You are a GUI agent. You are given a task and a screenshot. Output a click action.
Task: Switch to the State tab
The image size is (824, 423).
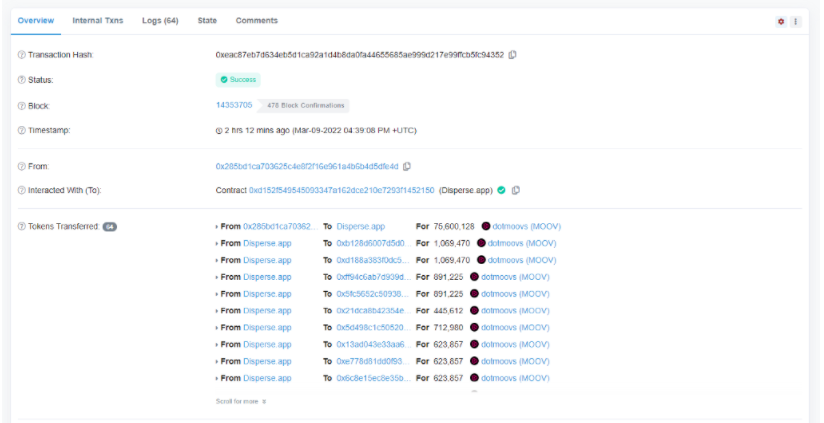pos(207,21)
